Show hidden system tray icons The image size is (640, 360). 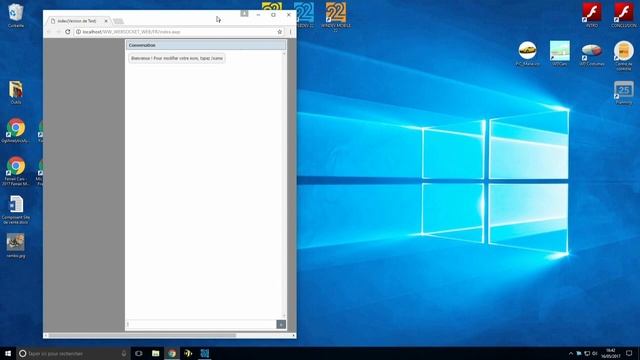[571, 353]
